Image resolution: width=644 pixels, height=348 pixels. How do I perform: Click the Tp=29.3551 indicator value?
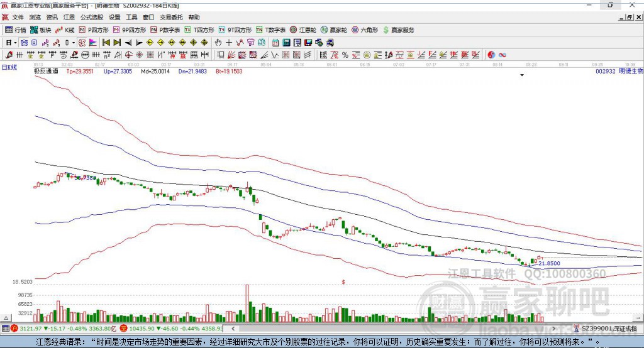pyautogui.click(x=80, y=71)
